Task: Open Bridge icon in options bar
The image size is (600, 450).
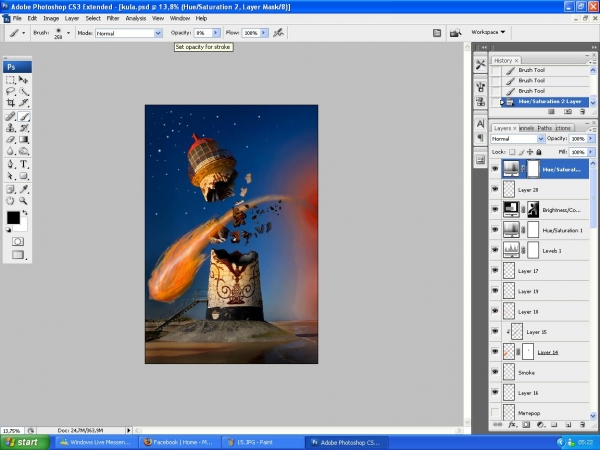Action: [x=455, y=33]
